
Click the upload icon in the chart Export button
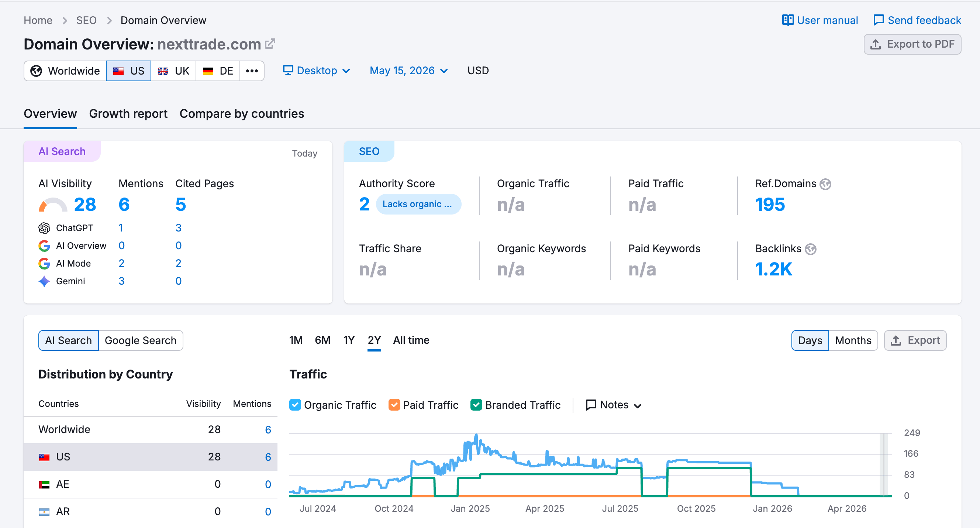click(896, 340)
